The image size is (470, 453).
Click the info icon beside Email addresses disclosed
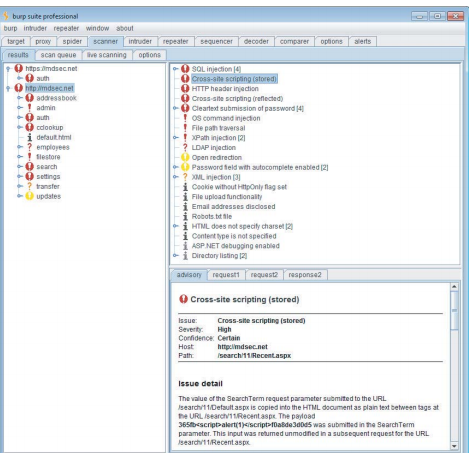pos(185,206)
